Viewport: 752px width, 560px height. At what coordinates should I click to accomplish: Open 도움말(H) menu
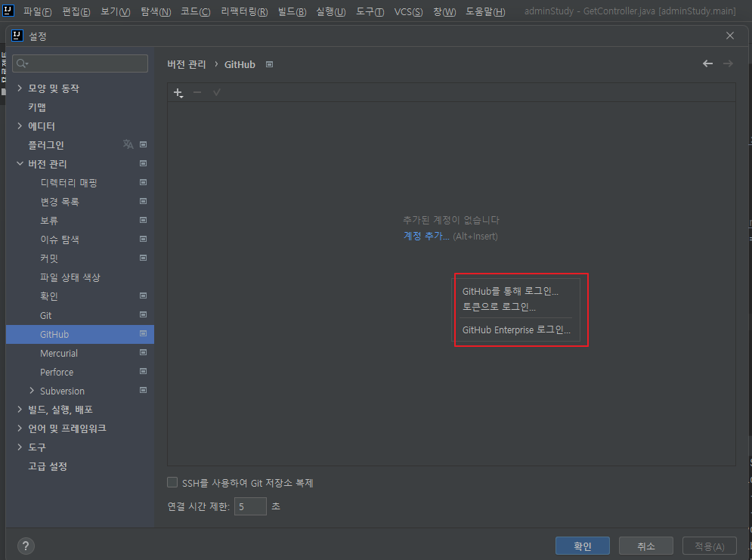[485, 11]
